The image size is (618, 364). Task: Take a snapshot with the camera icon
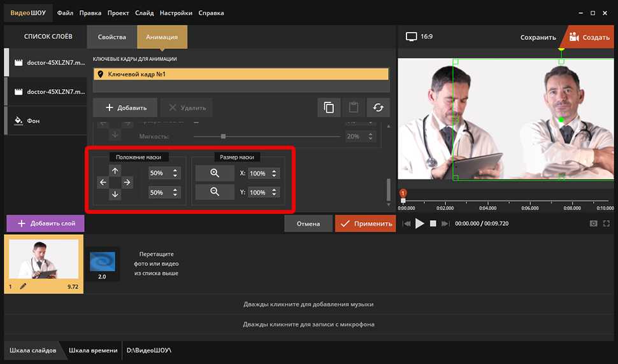coord(593,223)
